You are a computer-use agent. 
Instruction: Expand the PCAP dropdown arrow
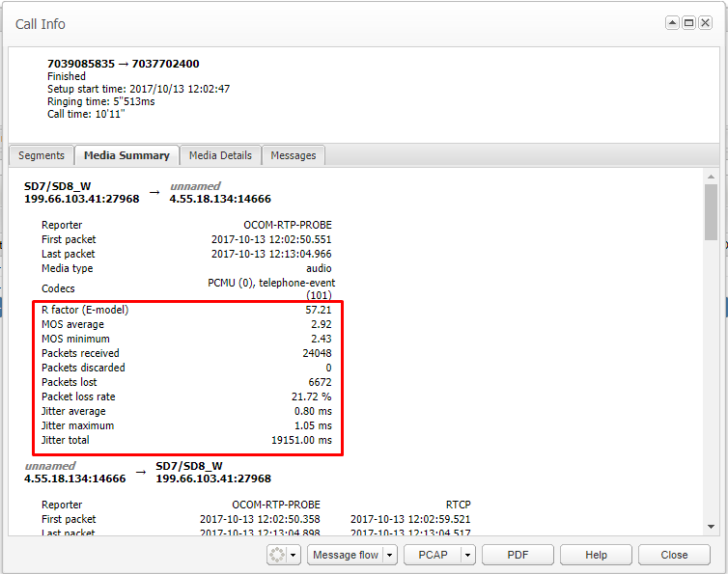point(467,555)
